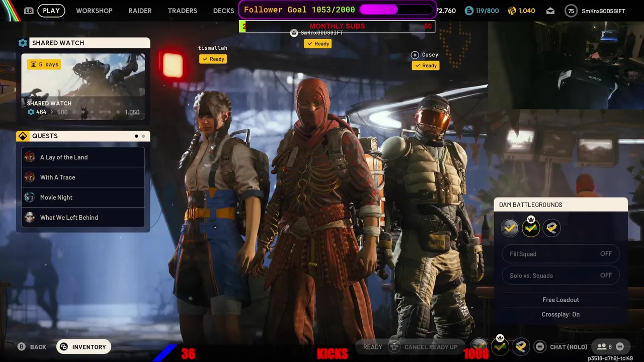Click the chat menu icon beside CHAT (HOLD)

[540, 347]
